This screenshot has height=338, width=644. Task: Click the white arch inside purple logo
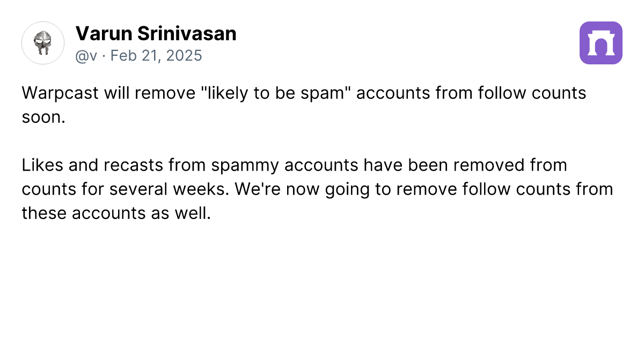(x=601, y=43)
